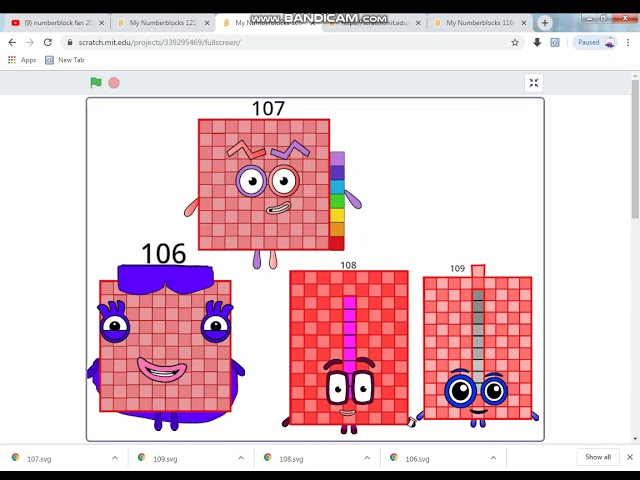
Task: Expand options for 108.svg download
Action: (x=367, y=458)
